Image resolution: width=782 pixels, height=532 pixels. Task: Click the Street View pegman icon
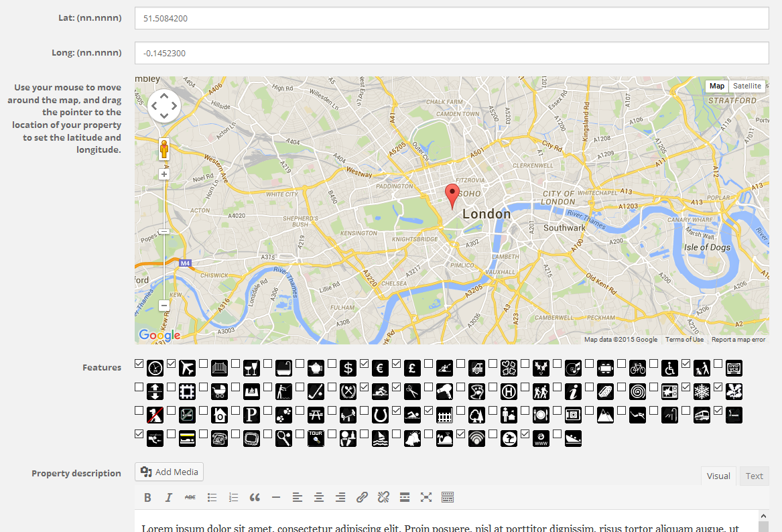pyautogui.click(x=164, y=149)
